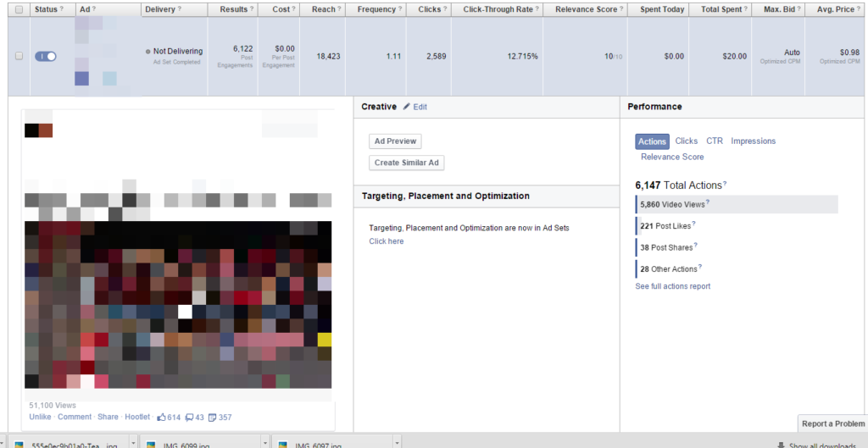The width and height of the screenshot is (868, 448).
Task: Open dropdown arrow for 555e0ec9b01a0 download
Action: pos(133,444)
